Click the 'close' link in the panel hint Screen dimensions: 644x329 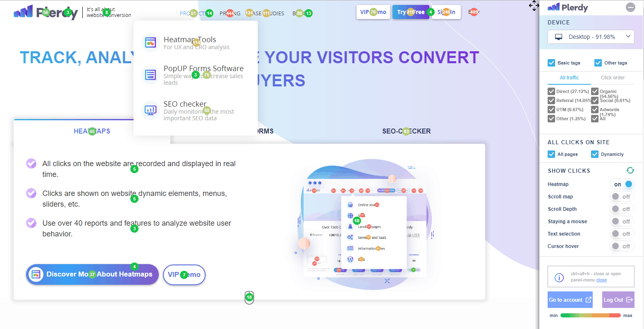point(601,280)
